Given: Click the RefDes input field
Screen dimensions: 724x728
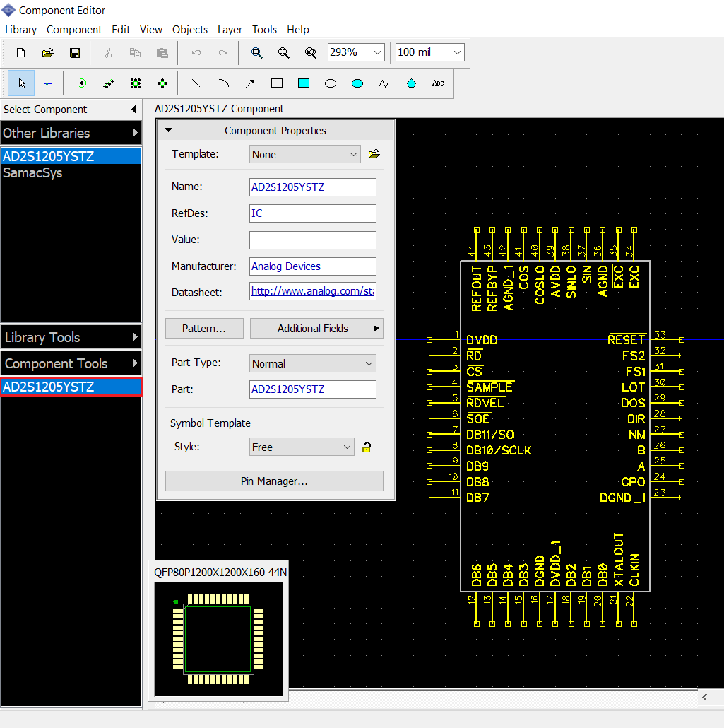Looking at the screenshot, I should [313, 213].
